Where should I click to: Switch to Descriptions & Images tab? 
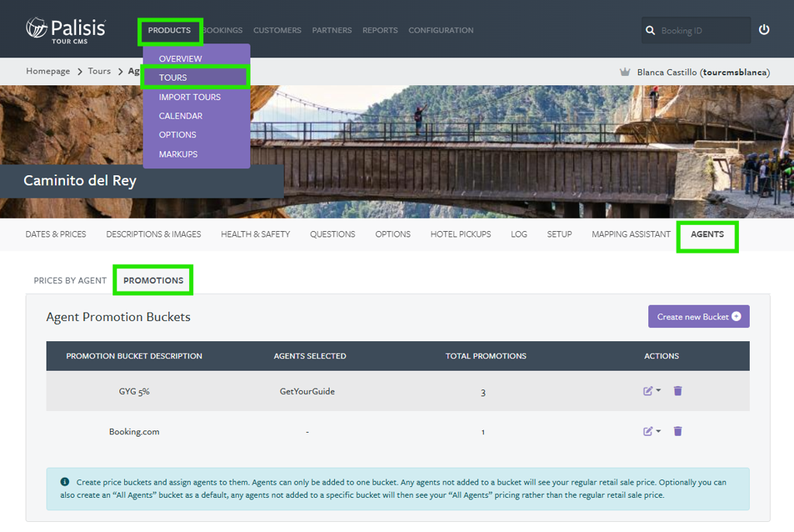[x=154, y=234]
